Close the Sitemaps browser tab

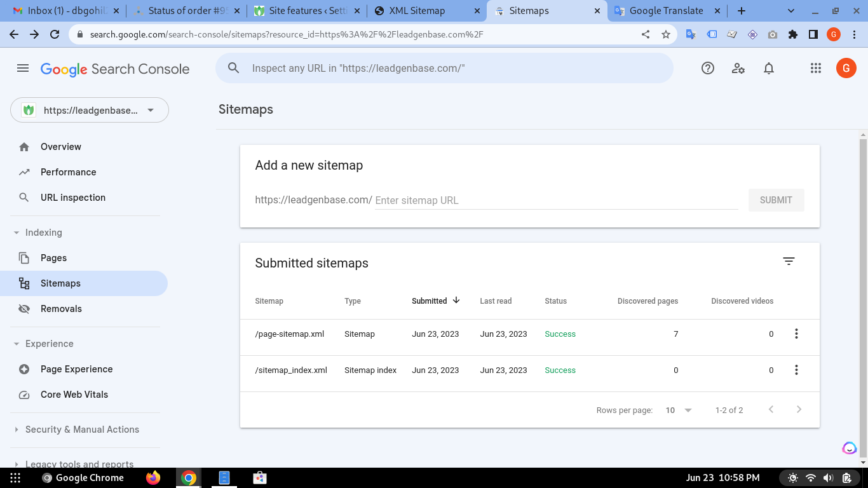tap(597, 11)
